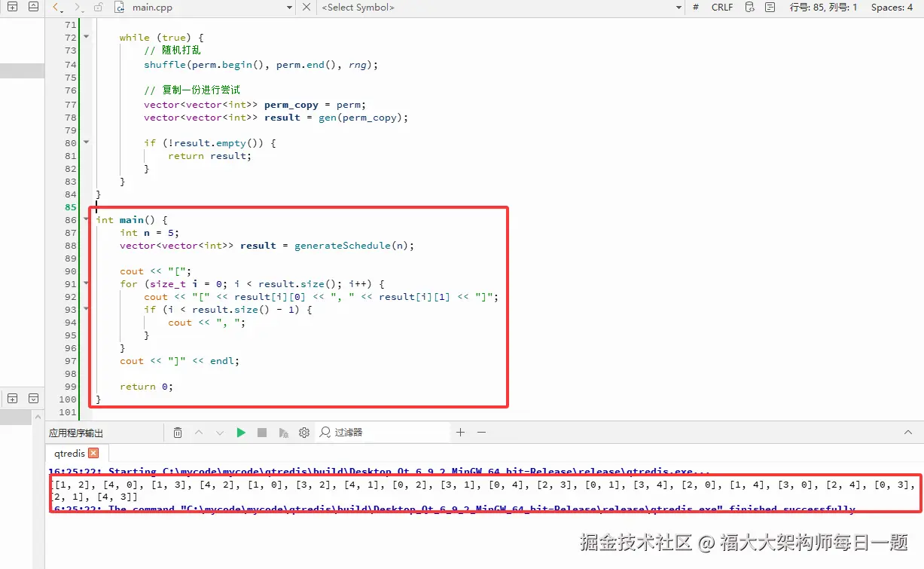Close the main.cpp document
924x569 pixels.
pos(306,8)
